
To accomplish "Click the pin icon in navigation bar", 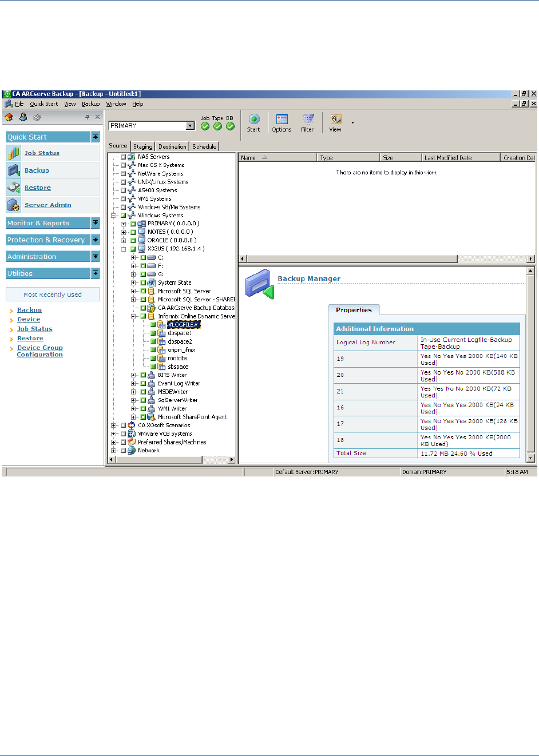I will (x=88, y=117).
